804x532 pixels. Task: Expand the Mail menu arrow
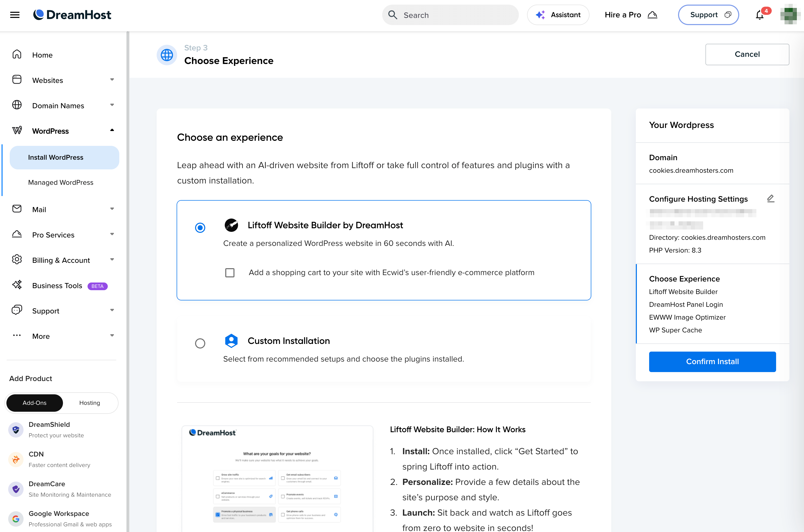112,209
